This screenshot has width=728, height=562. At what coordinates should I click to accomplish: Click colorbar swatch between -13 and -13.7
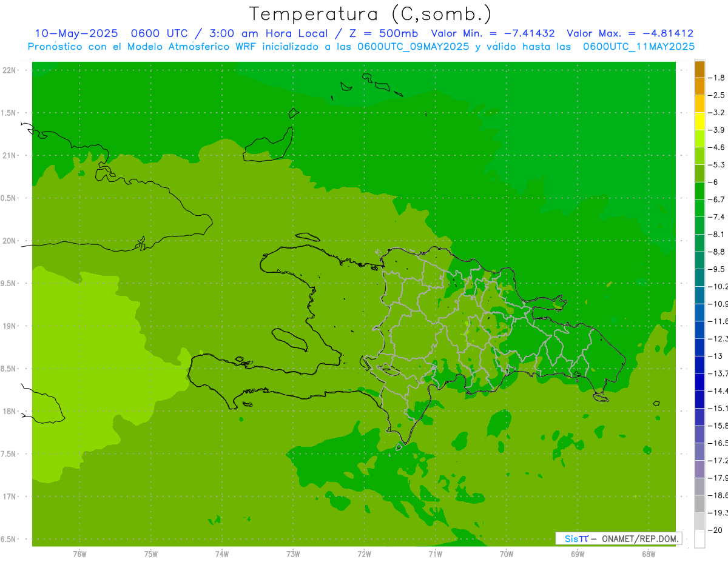tap(699, 364)
